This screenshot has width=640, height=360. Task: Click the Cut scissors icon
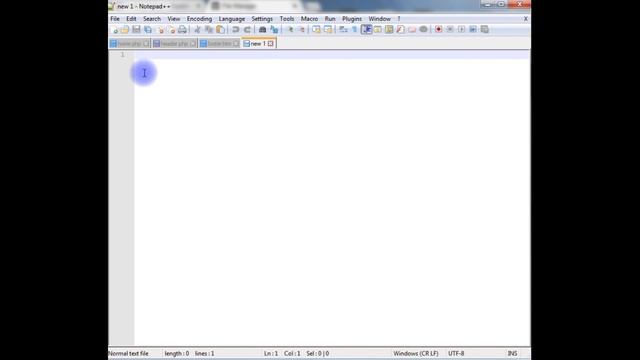click(x=197, y=29)
